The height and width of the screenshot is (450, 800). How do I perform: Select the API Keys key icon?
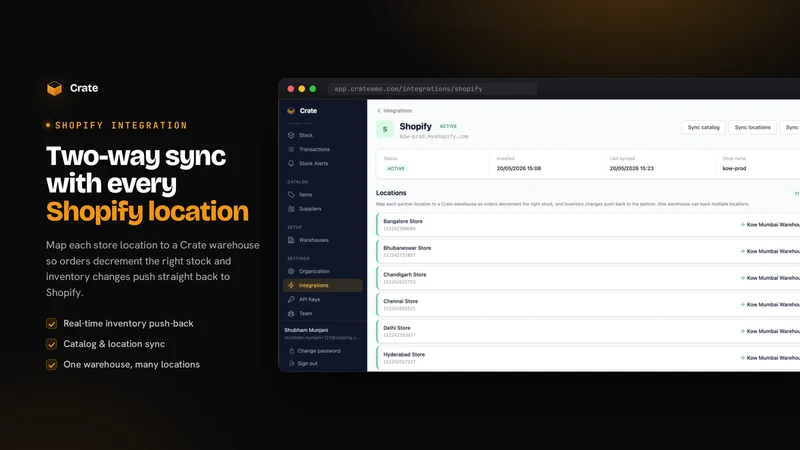click(291, 299)
